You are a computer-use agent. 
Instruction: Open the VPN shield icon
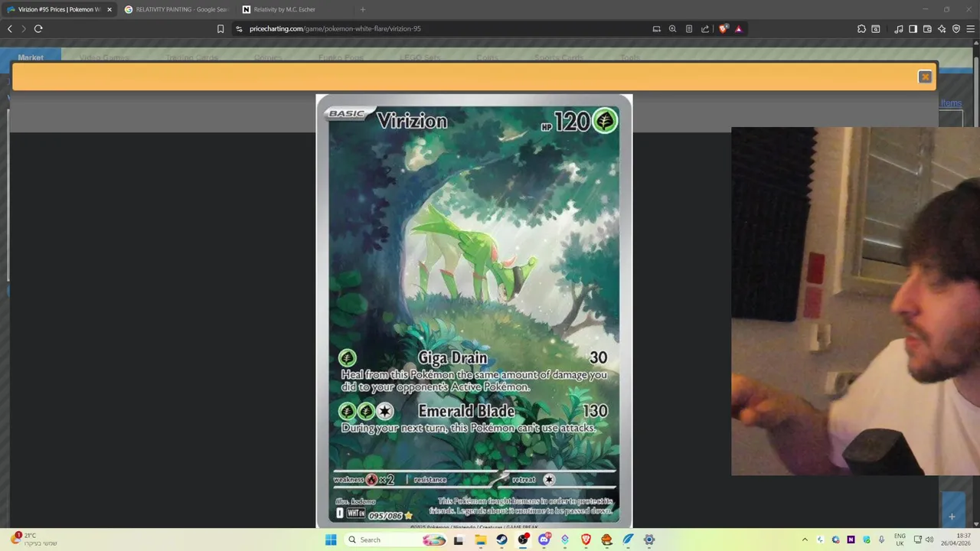956,28
